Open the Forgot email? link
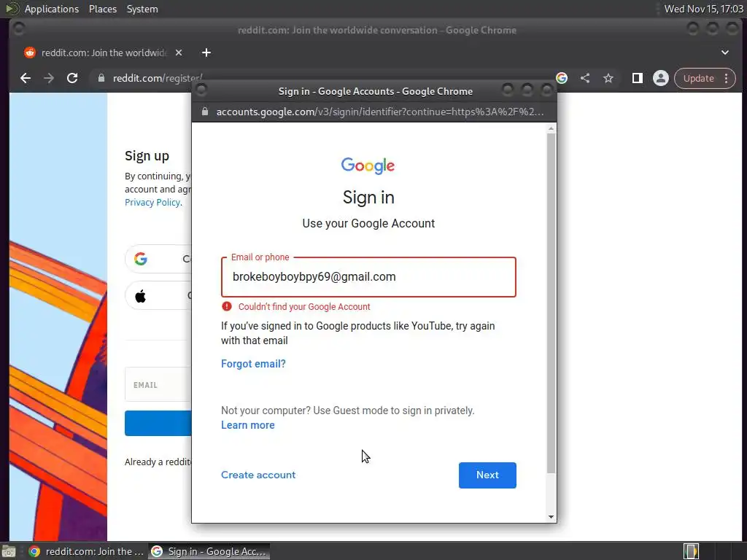747x560 pixels. coord(253,364)
